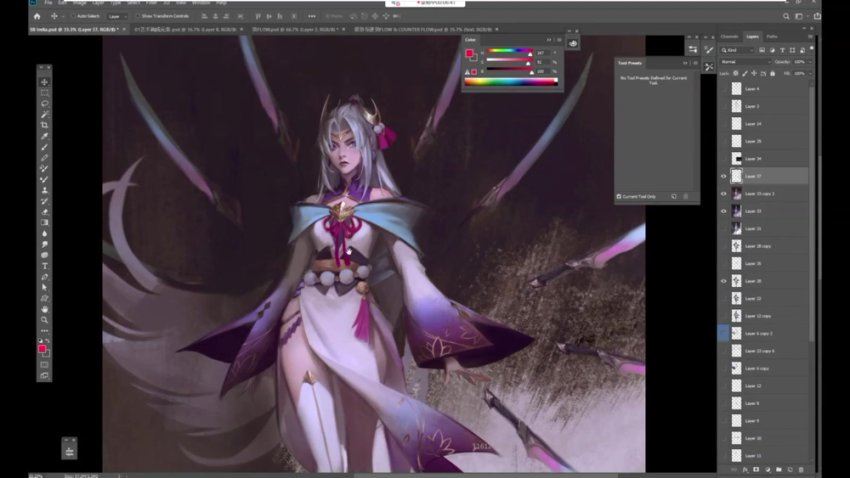Select the Eraser tool

44,212
